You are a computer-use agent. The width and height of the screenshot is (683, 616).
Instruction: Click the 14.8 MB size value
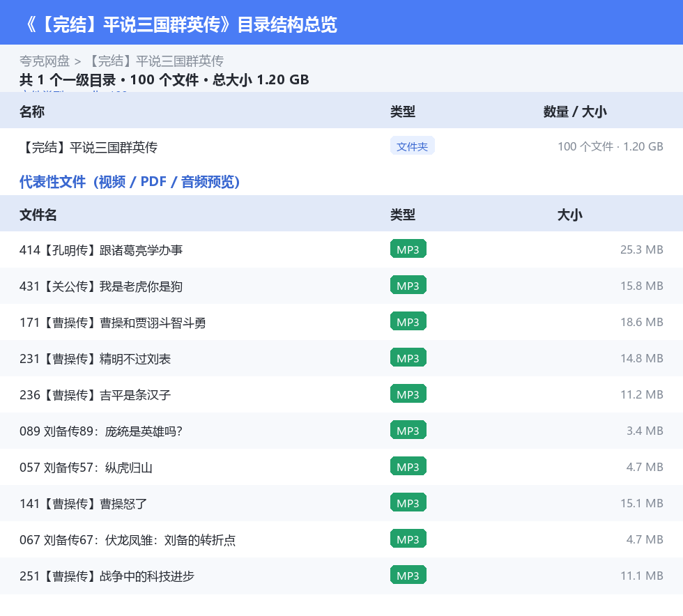[x=642, y=358]
